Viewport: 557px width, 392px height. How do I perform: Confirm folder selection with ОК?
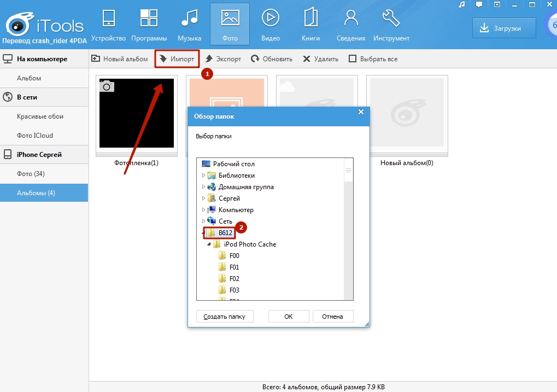click(x=289, y=317)
